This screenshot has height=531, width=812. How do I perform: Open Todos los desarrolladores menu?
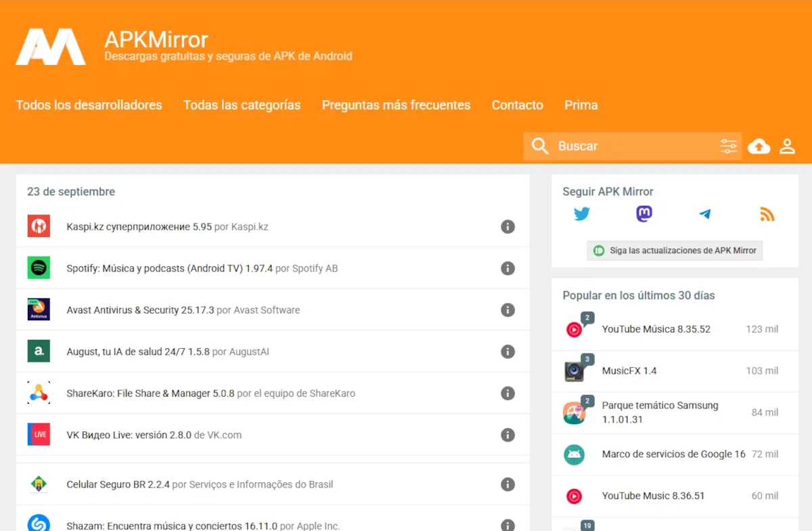click(x=89, y=105)
